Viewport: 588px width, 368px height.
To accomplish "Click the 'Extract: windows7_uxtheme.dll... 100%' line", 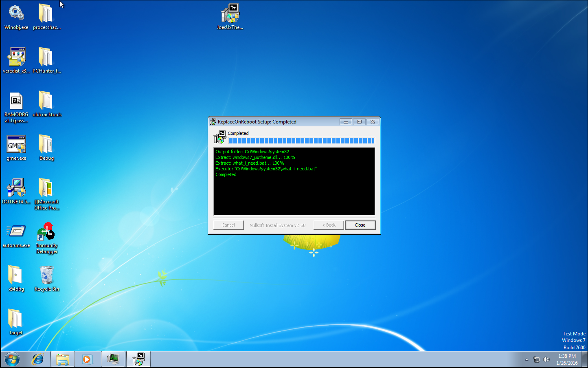I will tap(255, 157).
